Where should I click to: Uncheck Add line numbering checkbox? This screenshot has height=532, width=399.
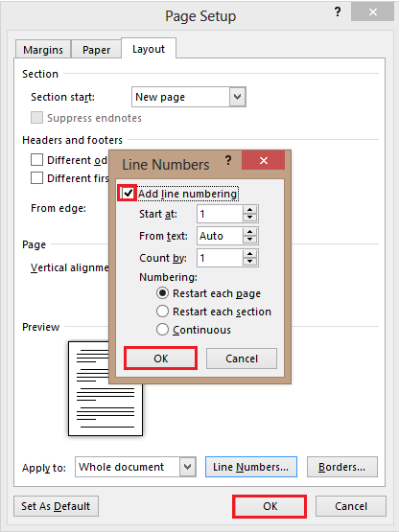pos(128,194)
